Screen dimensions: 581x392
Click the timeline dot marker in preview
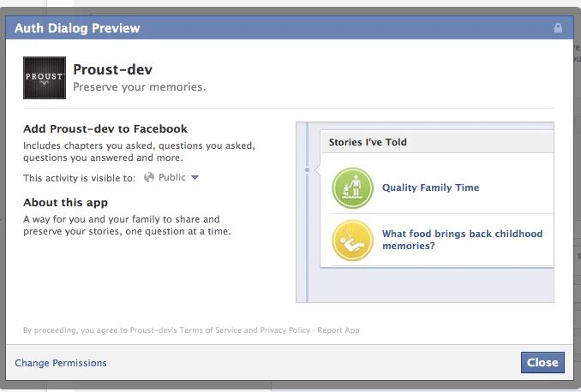[307, 170]
